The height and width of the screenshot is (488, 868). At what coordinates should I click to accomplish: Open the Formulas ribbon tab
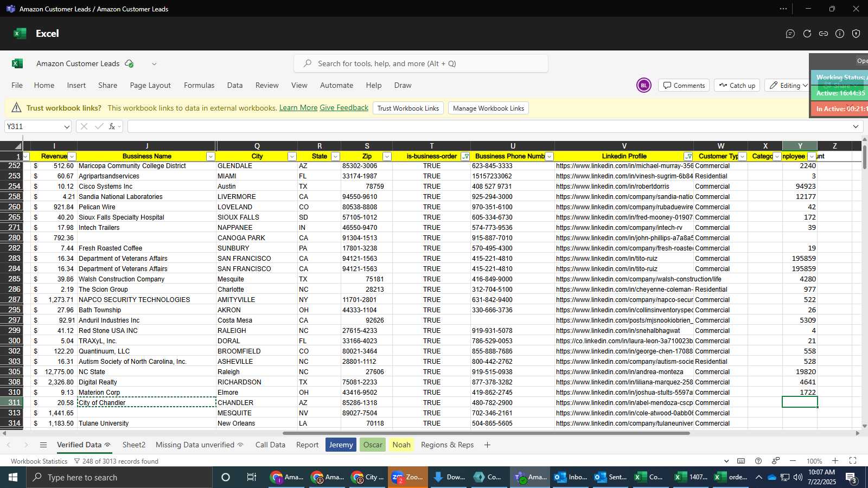[x=199, y=85]
